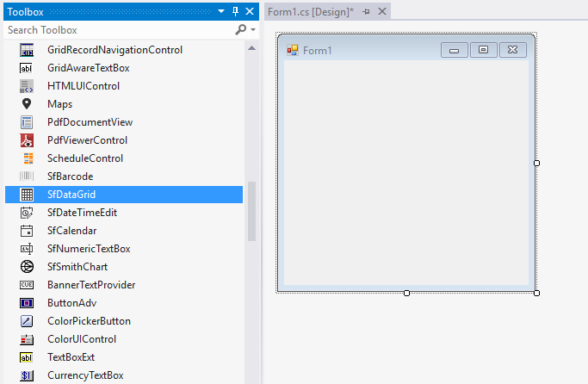Switch to the Form1.cs [Design] tab
The height and width of the screenshot is (384, 588).
tap(311, 12)
